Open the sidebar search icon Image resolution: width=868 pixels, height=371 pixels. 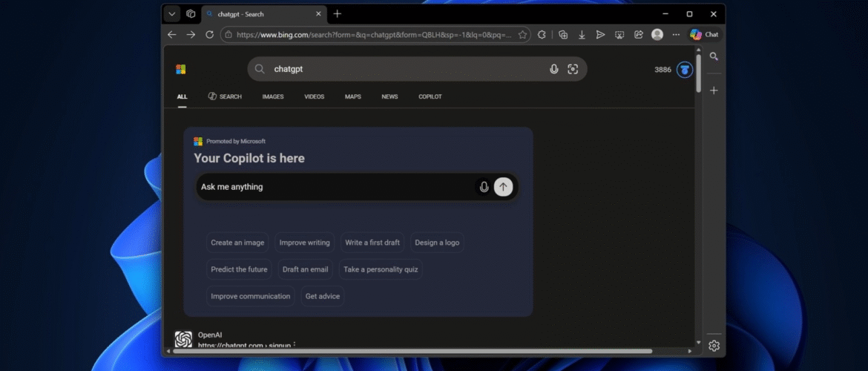tap(714, 56)
